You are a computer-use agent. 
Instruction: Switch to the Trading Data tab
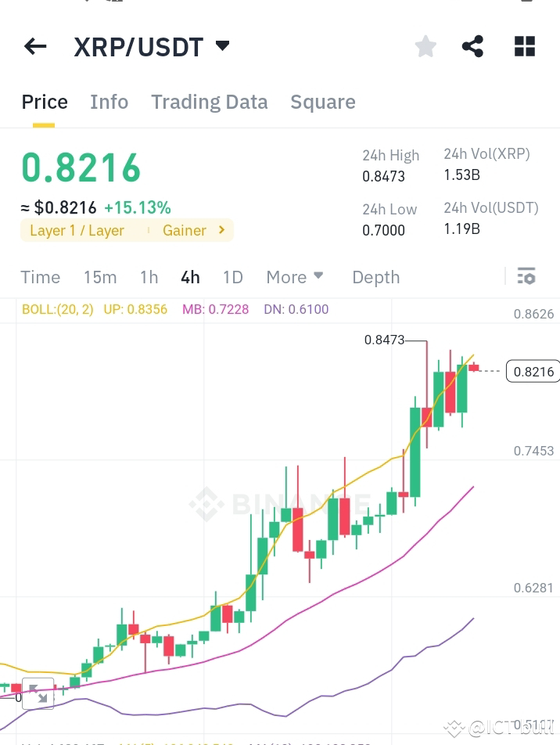209,102
